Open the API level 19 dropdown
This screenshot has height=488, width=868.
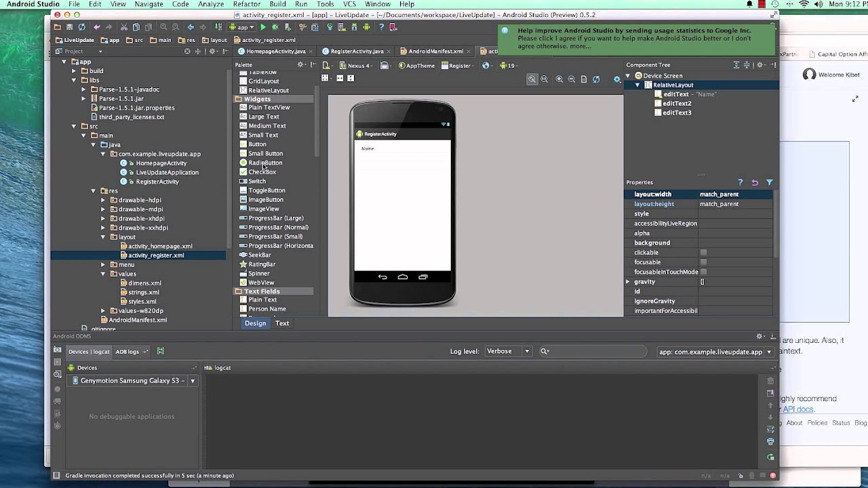[x=509, y=66]
